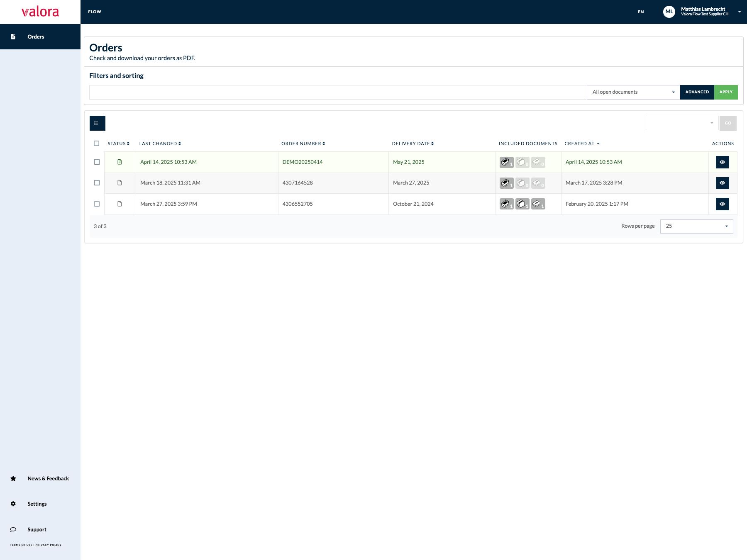Click second document icon for order 4306552705
The image size is (747, 560).
[x=522, y=204]
